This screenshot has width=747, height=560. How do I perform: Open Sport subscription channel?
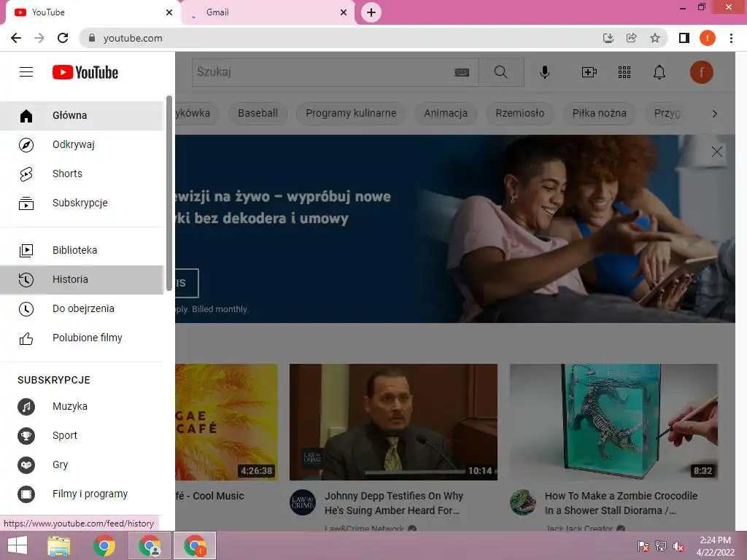82,436
